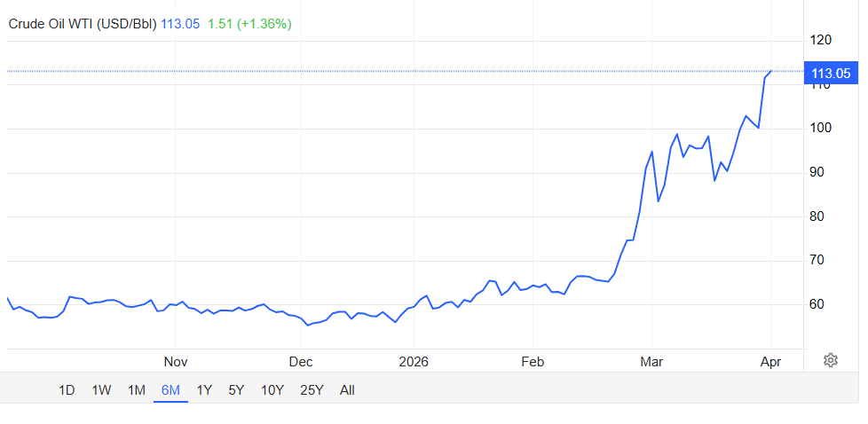Switch chart range to 1D
This screenshot has height=424, width=868.
click(x=67, y=390)
